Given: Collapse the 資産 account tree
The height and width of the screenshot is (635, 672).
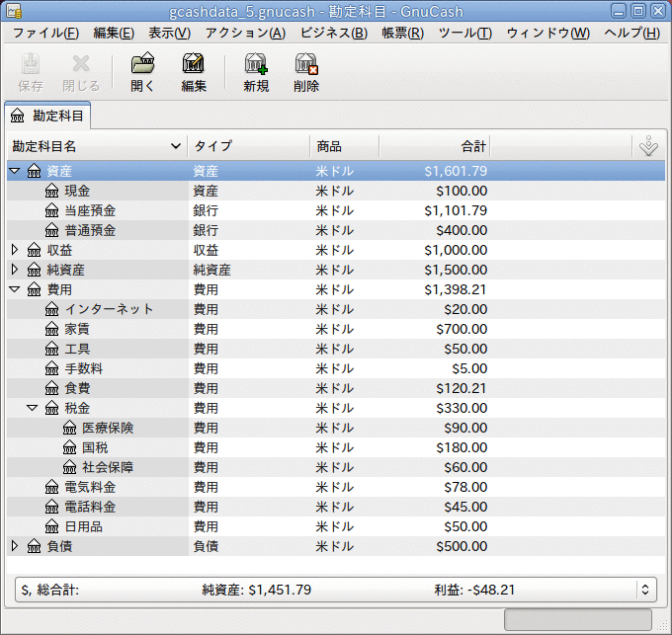Looking at the screenshot, I should click(x=15, y=171).
